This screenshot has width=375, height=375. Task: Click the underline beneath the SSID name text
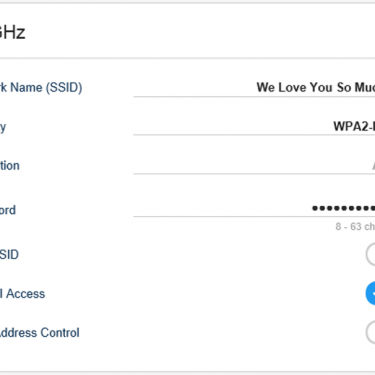(254, 97)
